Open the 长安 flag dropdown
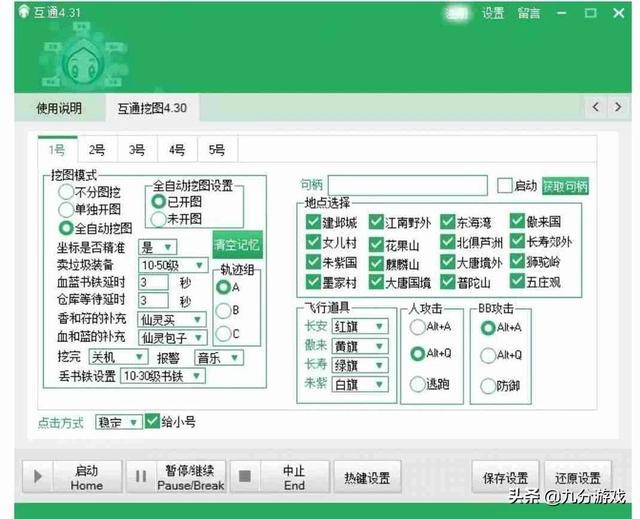The height and width of the screenshot is (519, 640). coord(360,326)
